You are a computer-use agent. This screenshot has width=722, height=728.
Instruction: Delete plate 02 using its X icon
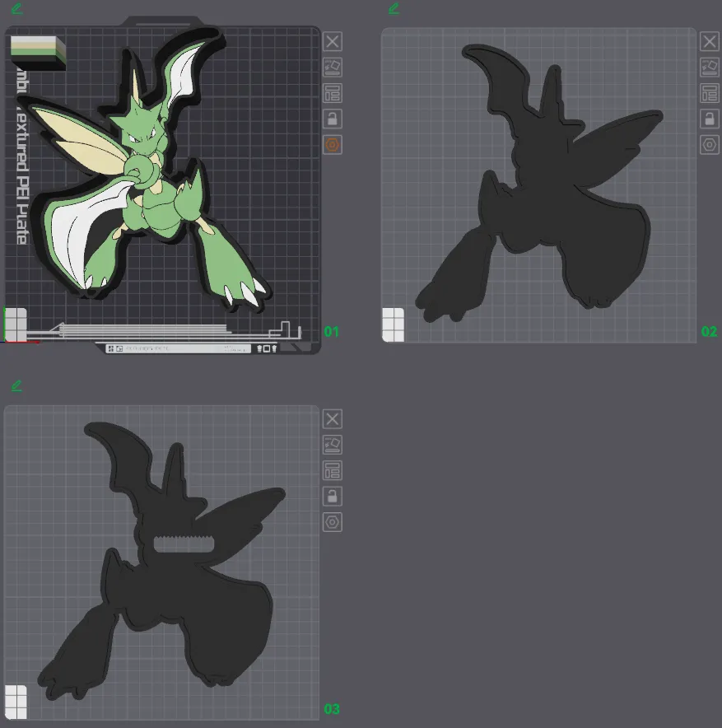(x=710, y=41)
